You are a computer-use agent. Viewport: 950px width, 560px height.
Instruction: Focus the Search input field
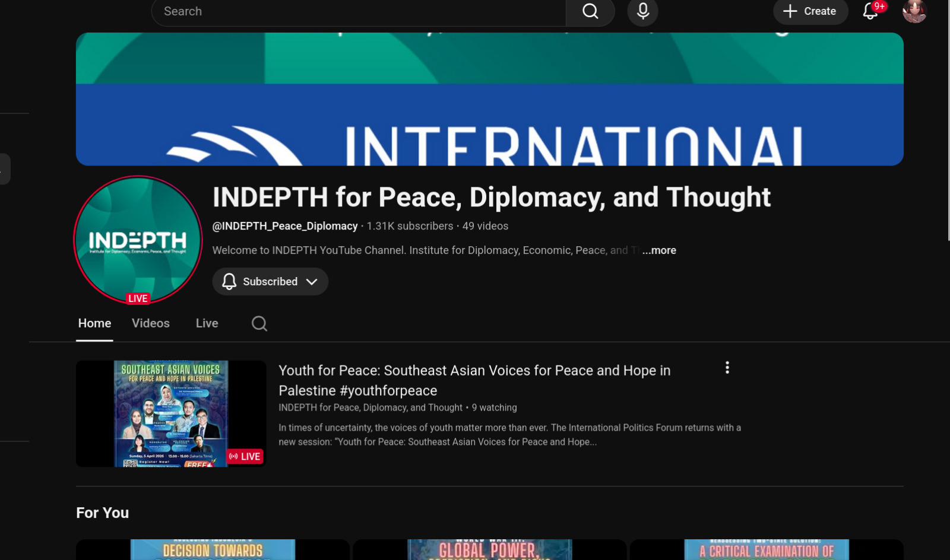(359, 11)
